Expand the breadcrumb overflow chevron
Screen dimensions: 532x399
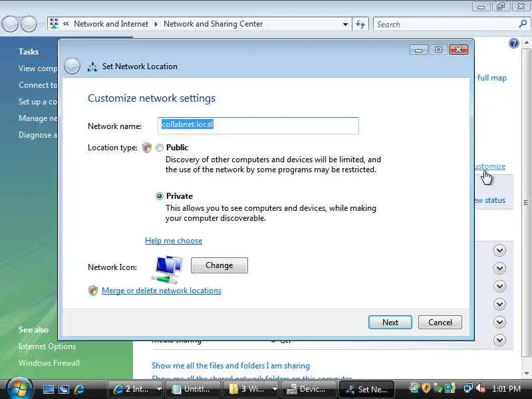tap(66, 24)
